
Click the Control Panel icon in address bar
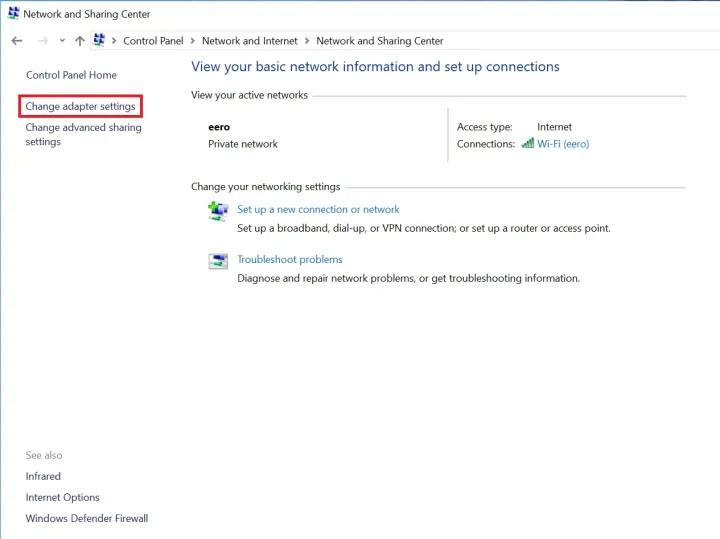click(x=99, y=40)
